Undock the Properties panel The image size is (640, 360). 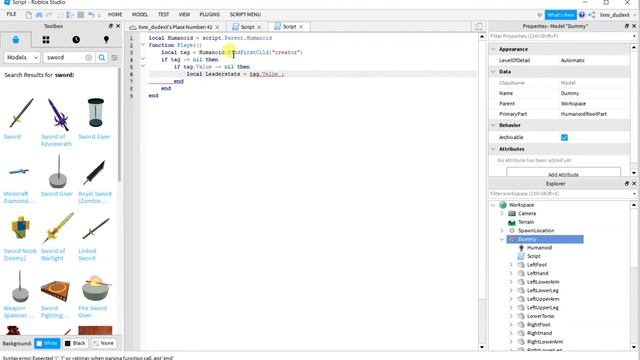(627, 26)
